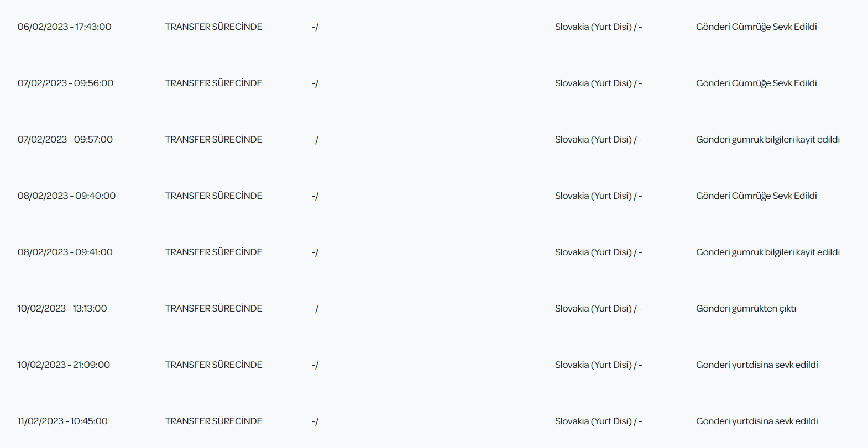This screenshot has width=868, height=448.
Task: Click 'TRANSFER SÜRECİNDE' in the 13:13:00 row
Action: (213, 308)
